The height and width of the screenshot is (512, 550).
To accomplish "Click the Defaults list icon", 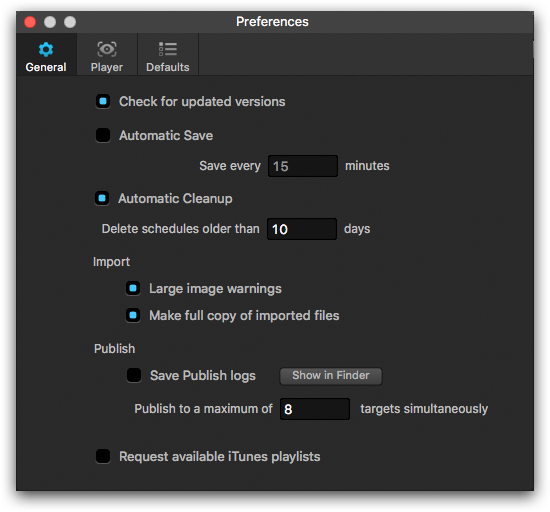I will pos(168,49).
